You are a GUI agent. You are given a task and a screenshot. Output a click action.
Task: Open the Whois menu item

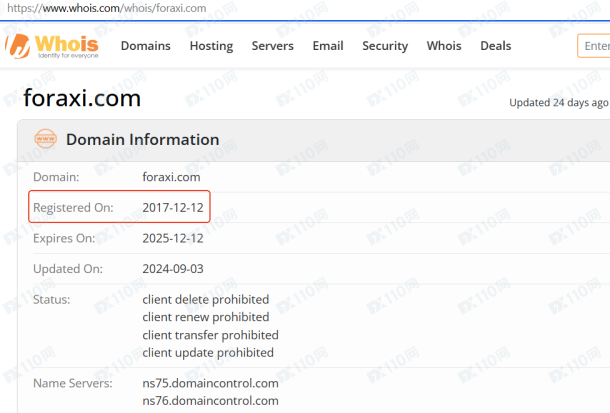tap(444, 46)
